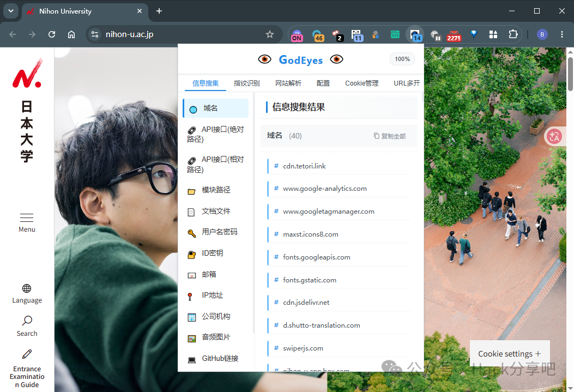Open a new browser tab
The image size is (574, 392).
159,11
